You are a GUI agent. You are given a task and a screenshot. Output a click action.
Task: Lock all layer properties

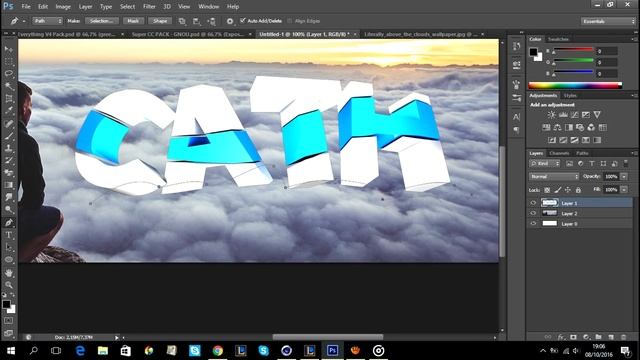click(x=578, y=190)
